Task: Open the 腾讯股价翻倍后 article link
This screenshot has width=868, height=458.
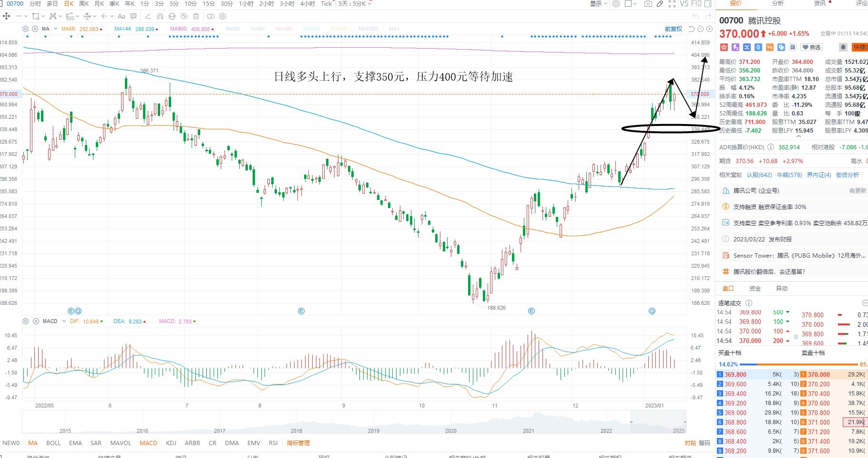Action: (x=769, y=271)
